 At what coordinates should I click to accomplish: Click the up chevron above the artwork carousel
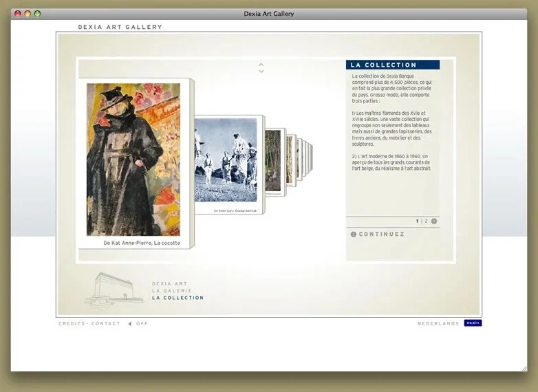pyautogui.click(x=261, y=65)
